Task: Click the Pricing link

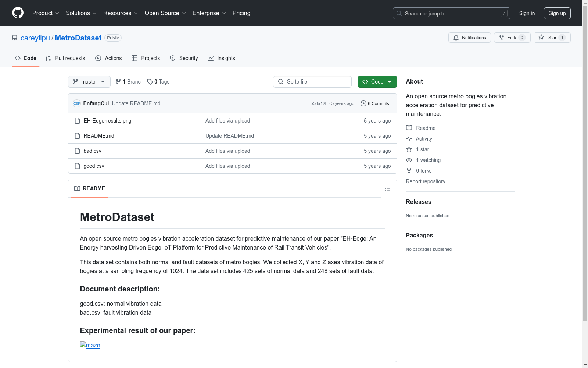Action: click(241, 13)
